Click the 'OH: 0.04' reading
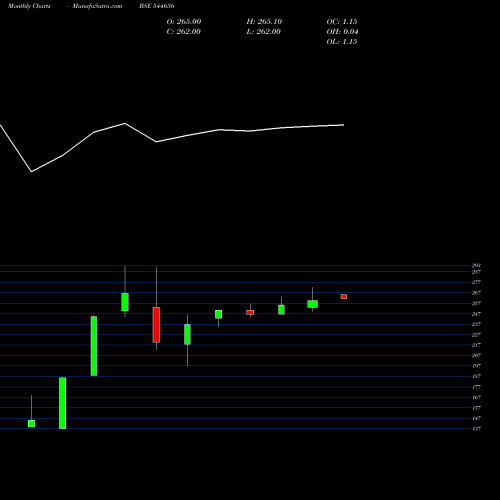 pos(342,32)
